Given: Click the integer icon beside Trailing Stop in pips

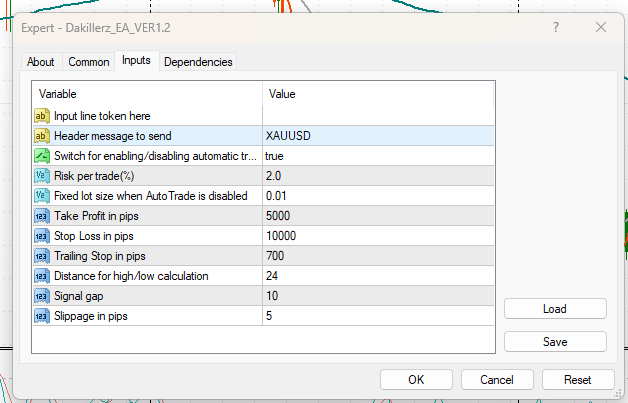Looking at the screenshot, I should (x=42, y=256).
